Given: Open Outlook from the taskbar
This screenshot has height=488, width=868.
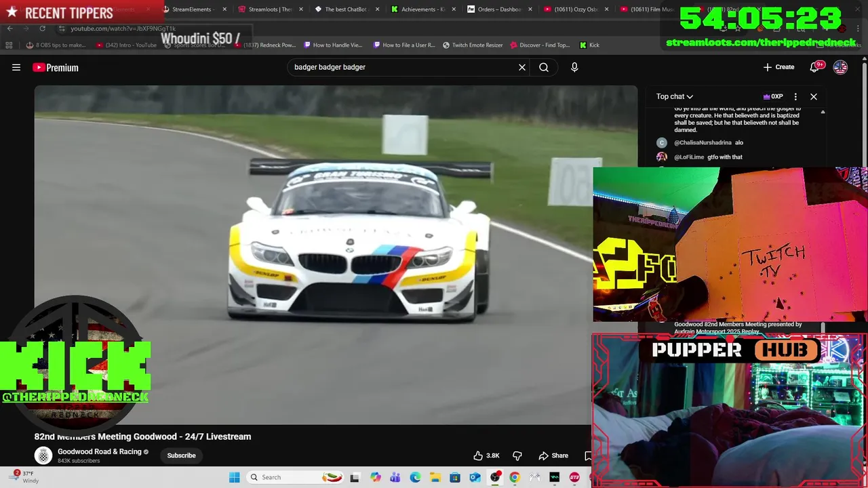Looking at the screenshot, I should 475,477.
